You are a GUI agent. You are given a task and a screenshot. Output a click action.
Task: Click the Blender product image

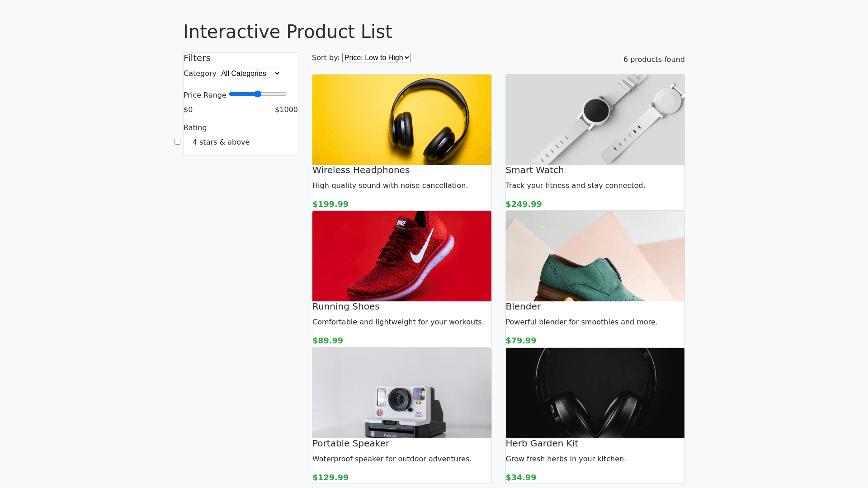(x=595, y=256)
